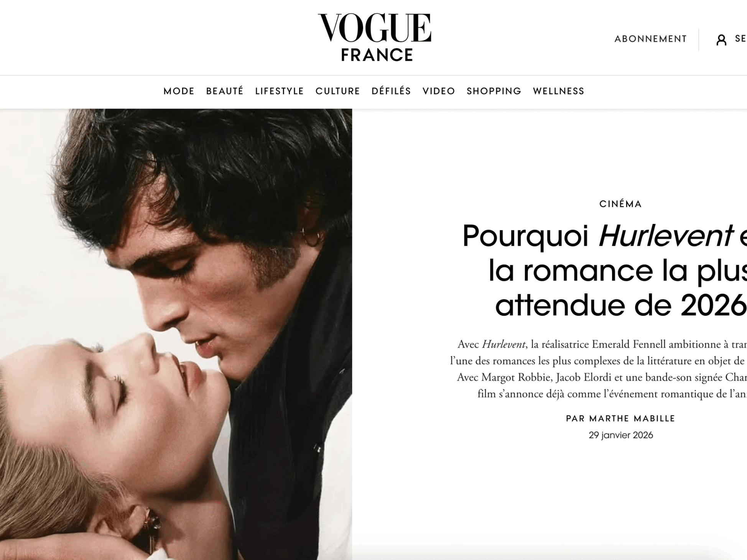The height and width of the screenshot is (560, 747).
Task: Open the Abonnement subscription link
Action: point(651,39)
